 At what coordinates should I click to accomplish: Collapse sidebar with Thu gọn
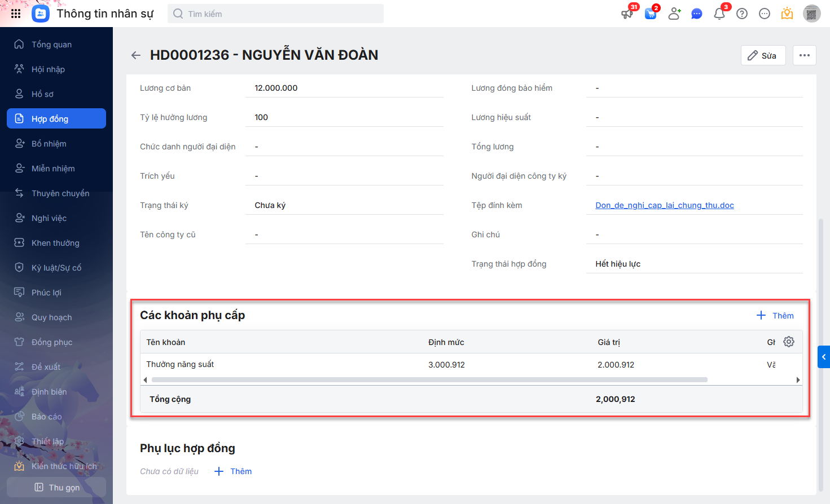coord(56,487)
